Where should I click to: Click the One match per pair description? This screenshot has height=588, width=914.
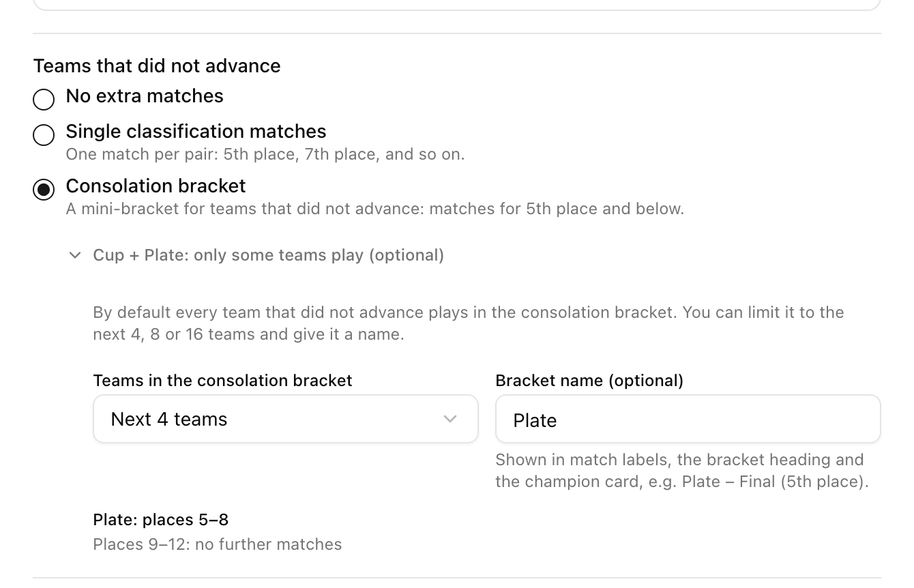coord(265,154)
